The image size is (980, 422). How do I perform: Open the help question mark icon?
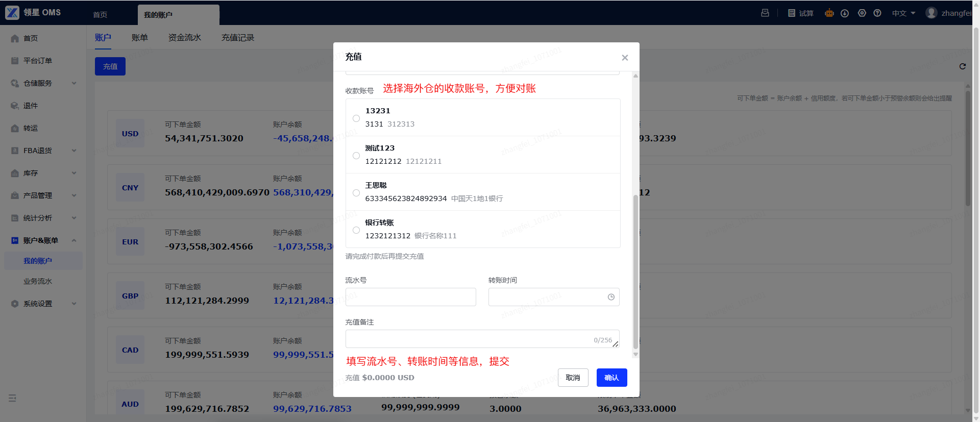877,13
